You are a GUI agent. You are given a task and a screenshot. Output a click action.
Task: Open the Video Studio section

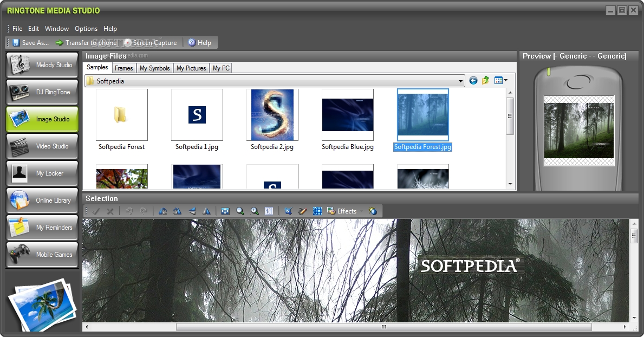(x=42, y=146)
